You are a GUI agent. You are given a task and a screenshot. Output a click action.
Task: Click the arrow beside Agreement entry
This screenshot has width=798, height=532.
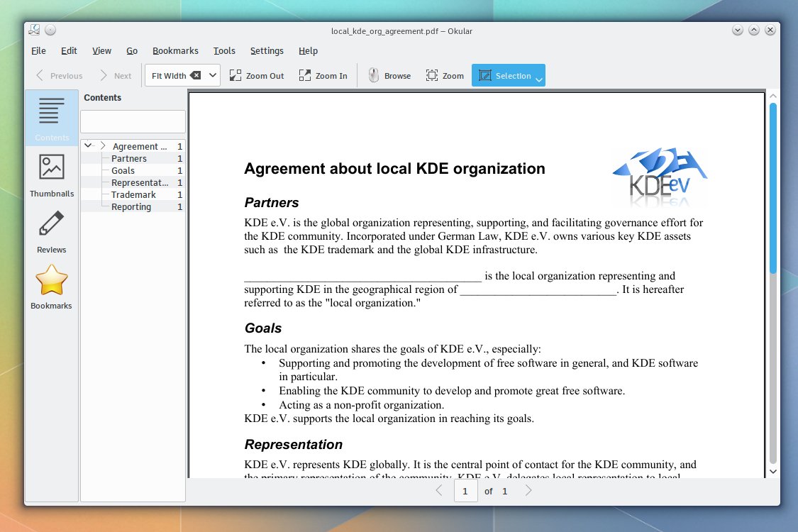pos(103,145)
